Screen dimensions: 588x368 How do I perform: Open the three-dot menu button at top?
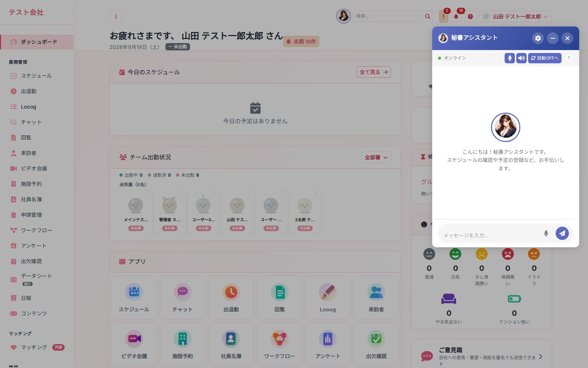[116, 16]
